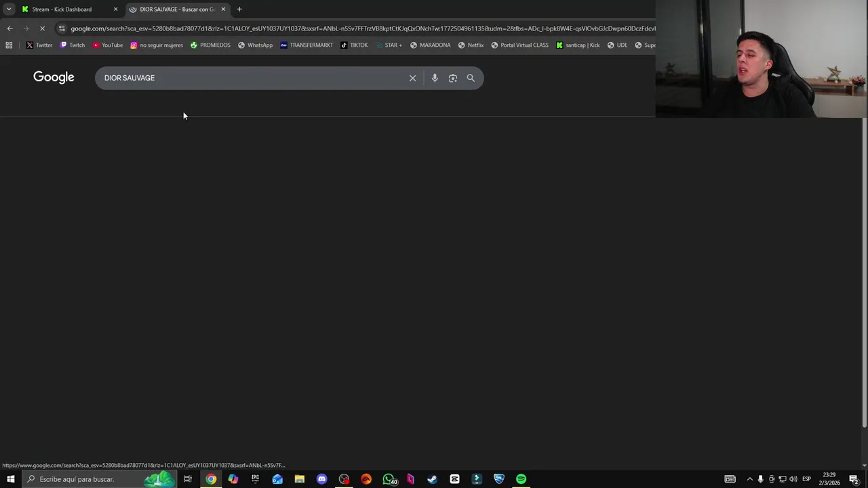
Task: Open the TRANSFERMARKT bookmark
Action: [x=307, y=45]
